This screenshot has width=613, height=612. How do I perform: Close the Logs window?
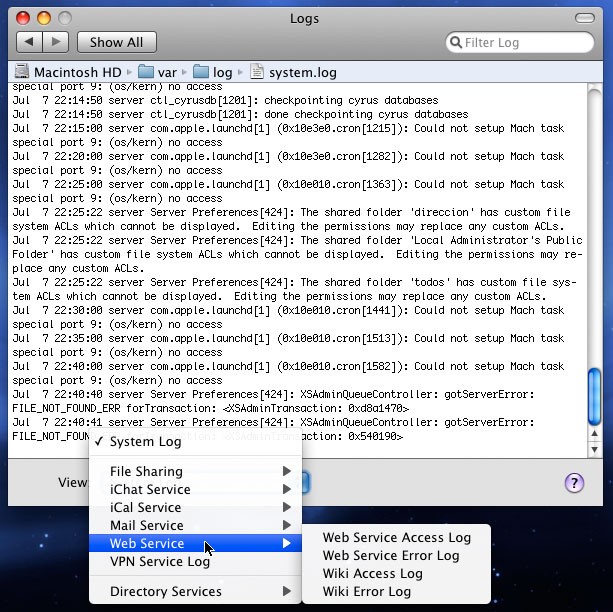coord(23,18)
